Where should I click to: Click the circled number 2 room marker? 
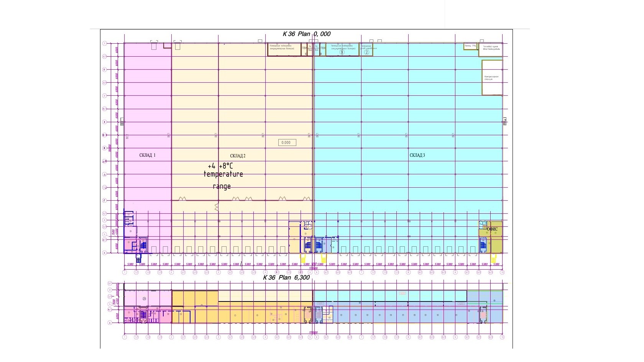coord(366,52)
